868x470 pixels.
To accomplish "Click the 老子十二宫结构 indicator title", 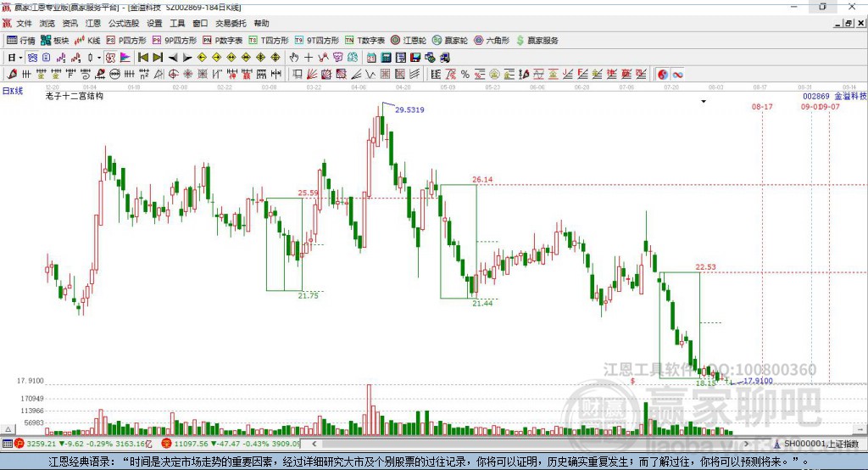I will click(x=75, y=96).
